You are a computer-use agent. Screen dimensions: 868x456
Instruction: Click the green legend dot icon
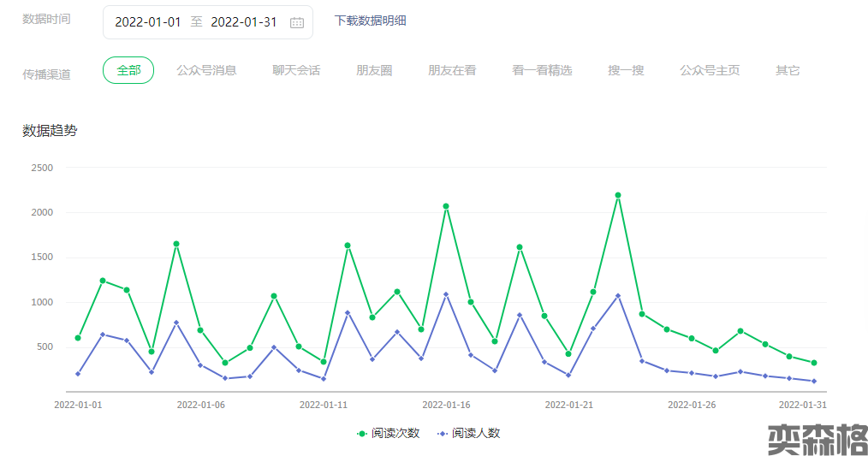pos(362,434)
